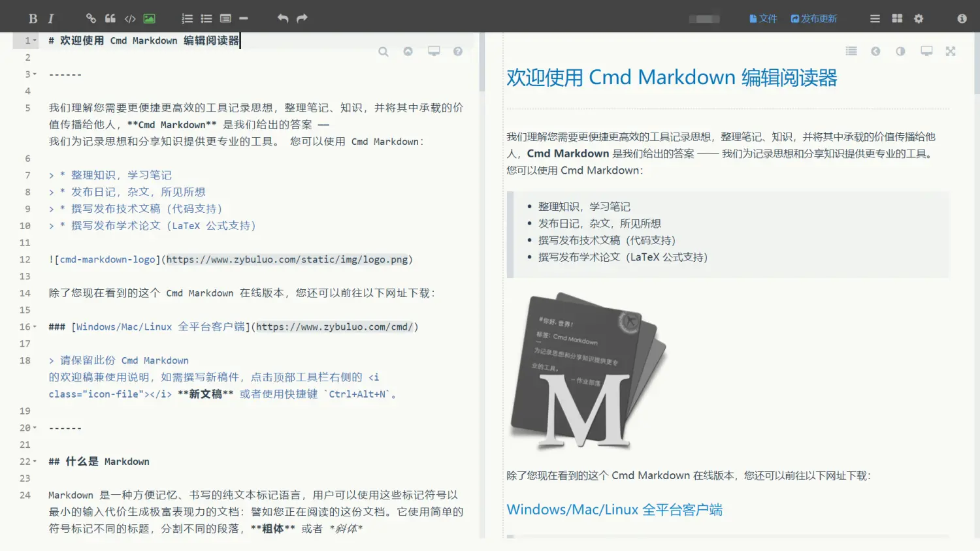Undo the last edit
The height and width of the screenshot is (551, 980).
click(283, 18)
